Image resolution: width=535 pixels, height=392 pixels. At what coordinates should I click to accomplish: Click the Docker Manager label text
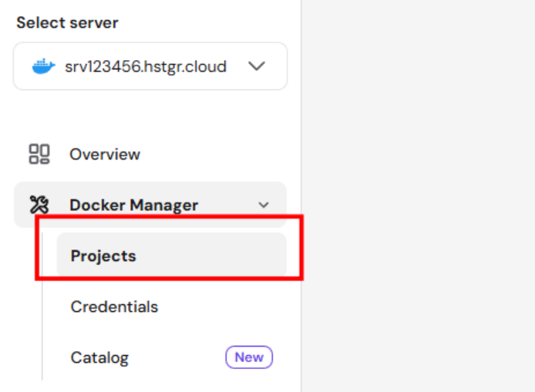pyautogui.click(x=133, y=205)
